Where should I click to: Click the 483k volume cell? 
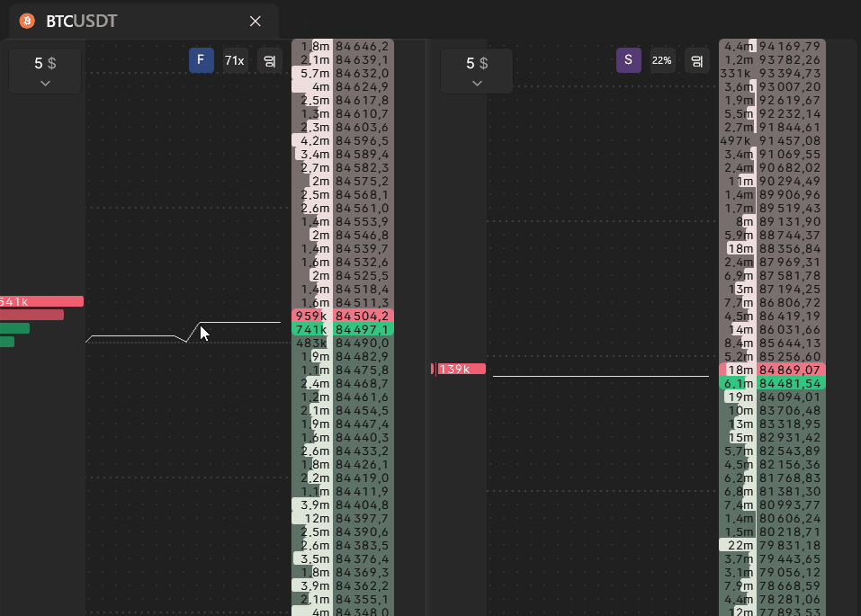pyautogui.click(x=312, y=344)
